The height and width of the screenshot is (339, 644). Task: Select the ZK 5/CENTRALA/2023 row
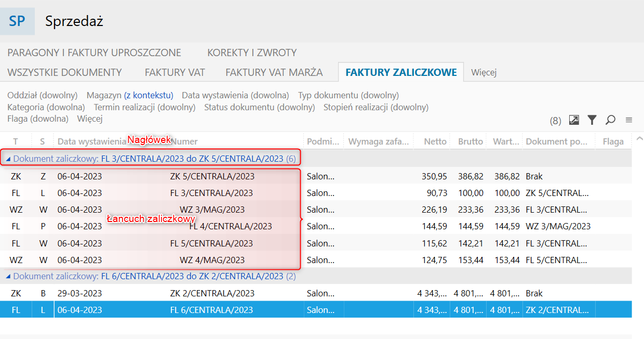coord(316,176)
